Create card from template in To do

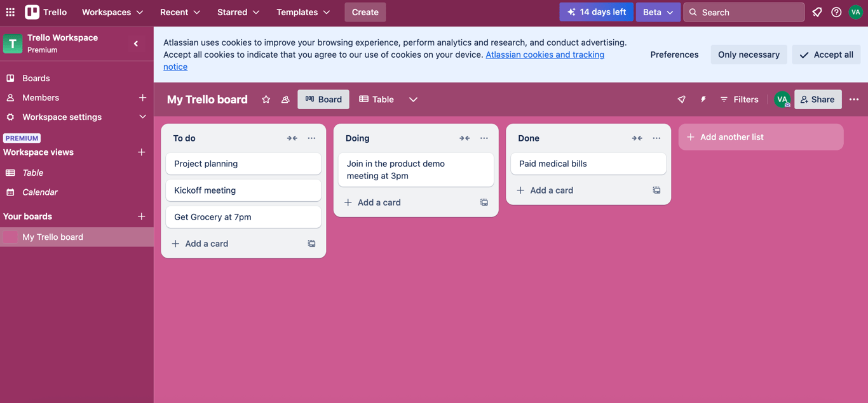(311, 244)
